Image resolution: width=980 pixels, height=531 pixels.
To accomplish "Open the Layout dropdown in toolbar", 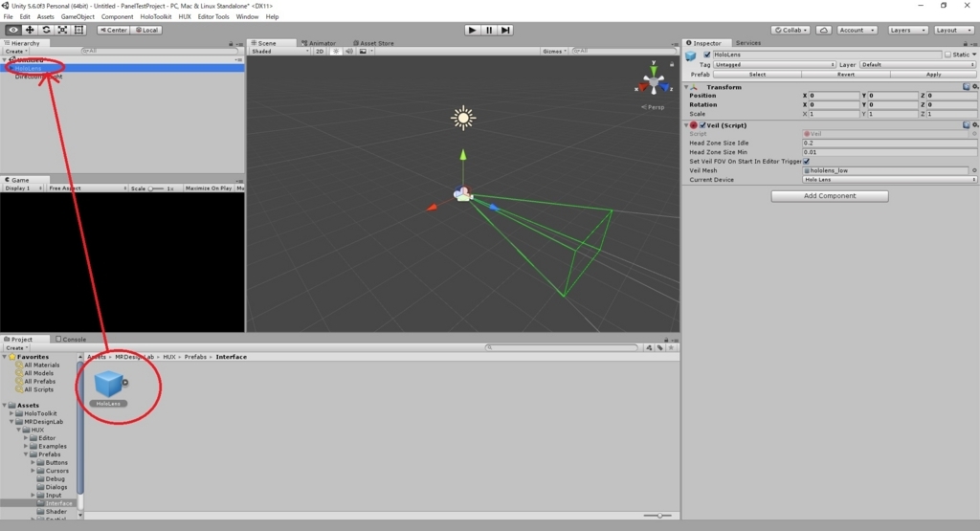I will coord(953,30).
